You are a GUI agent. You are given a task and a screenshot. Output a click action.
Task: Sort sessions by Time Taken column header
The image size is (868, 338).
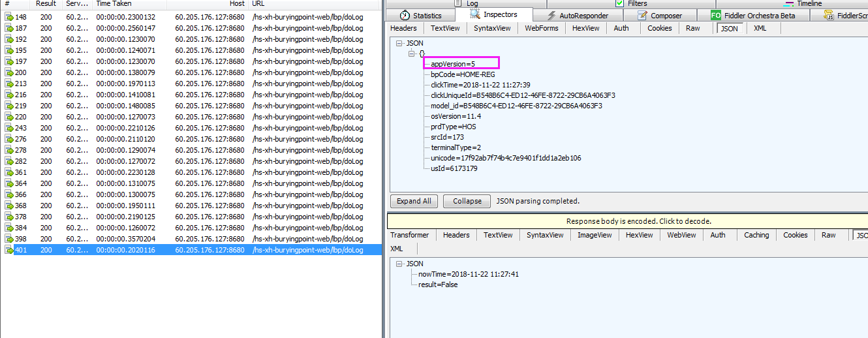coord(114,3)
